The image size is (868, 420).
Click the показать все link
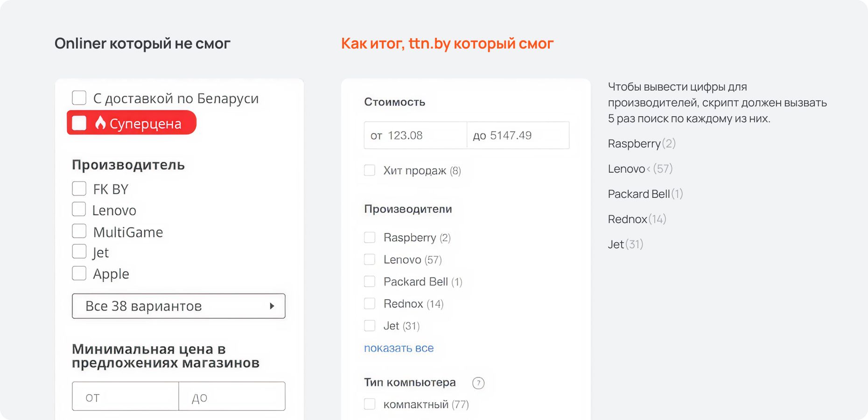(399, 348)
